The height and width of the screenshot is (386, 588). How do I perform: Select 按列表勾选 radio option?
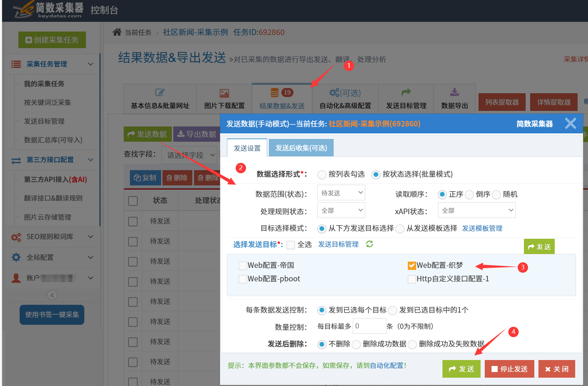pyautogui.click(x=322, y=175)
